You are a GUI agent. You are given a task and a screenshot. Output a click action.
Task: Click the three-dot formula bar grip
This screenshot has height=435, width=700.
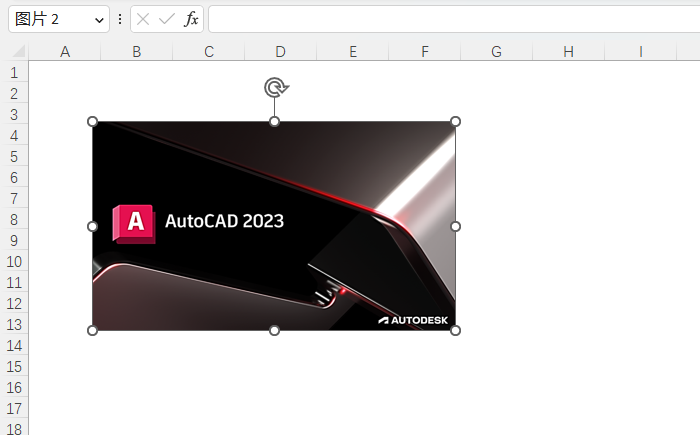tap(120, 19)
